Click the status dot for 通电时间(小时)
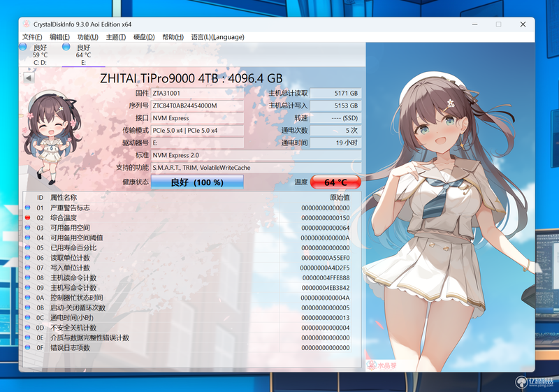The image size is (559, 392). [27, 317]
